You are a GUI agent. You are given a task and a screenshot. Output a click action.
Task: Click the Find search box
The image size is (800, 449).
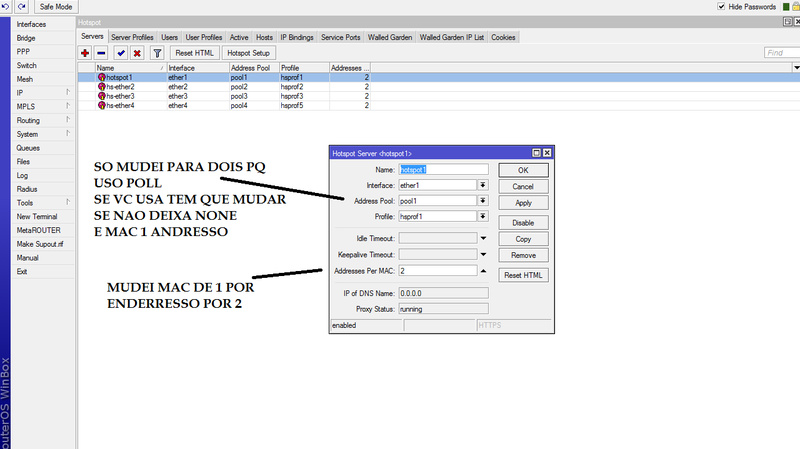coord(782,53)
